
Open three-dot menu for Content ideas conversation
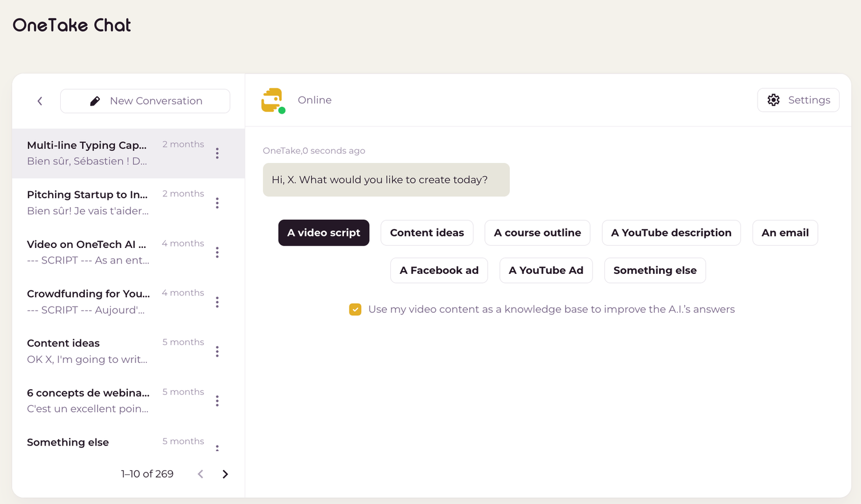coord(217,351)
